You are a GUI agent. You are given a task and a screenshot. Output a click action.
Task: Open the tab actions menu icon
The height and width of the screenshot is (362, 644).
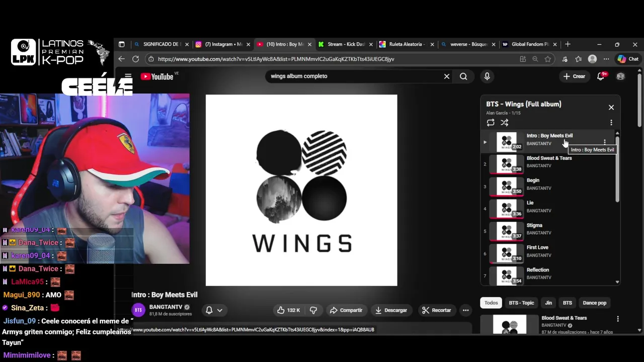pyautogui.click(x=121, y=44)
